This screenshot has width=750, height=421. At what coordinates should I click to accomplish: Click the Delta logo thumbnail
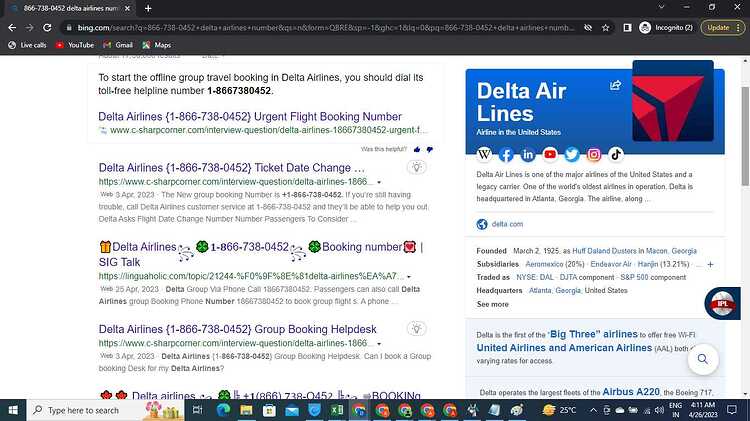click(673, 100)
